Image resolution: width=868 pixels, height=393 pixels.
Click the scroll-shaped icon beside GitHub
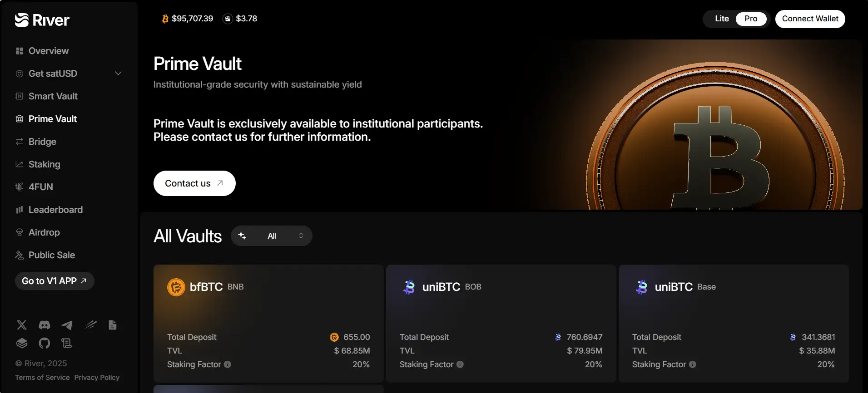click(67, 343)
